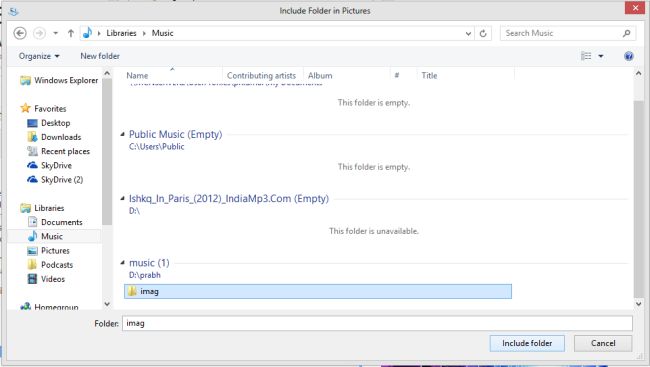
Task: Go back with the Back arrow button
Action: click(x=20, y=33)
